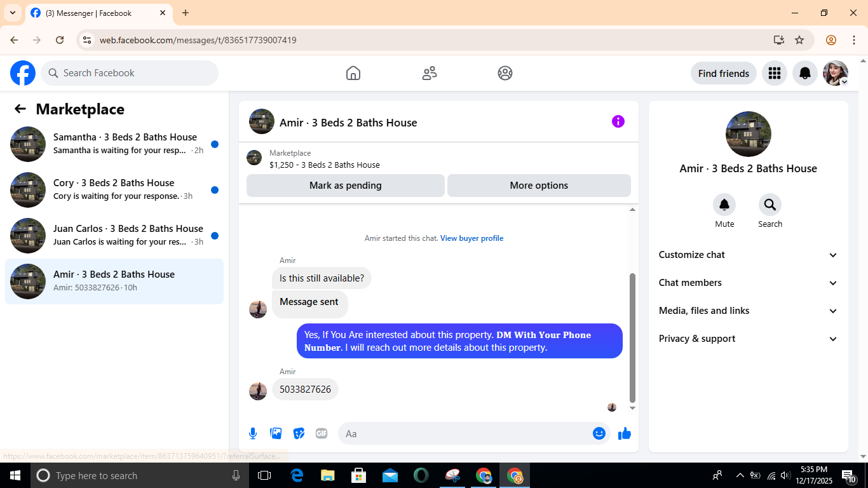Image resolution: width=868 pixels, height=488 pixels.
Task: Open the Chrome profile icon
Action: pyautogui.click(x=831, y=40)
